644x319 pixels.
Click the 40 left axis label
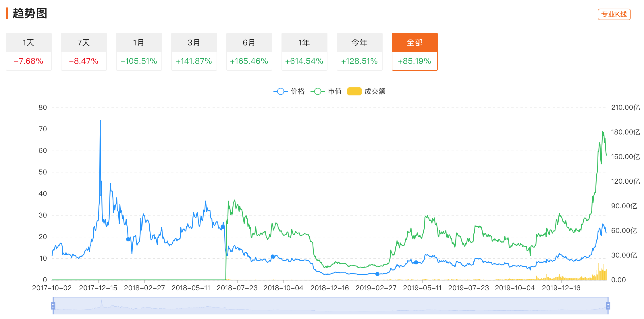(43, 194)
